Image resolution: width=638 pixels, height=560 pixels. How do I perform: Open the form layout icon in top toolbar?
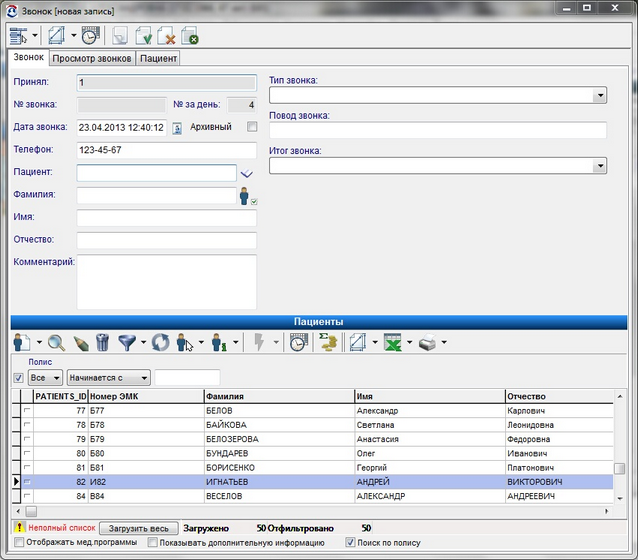(57, 36)
